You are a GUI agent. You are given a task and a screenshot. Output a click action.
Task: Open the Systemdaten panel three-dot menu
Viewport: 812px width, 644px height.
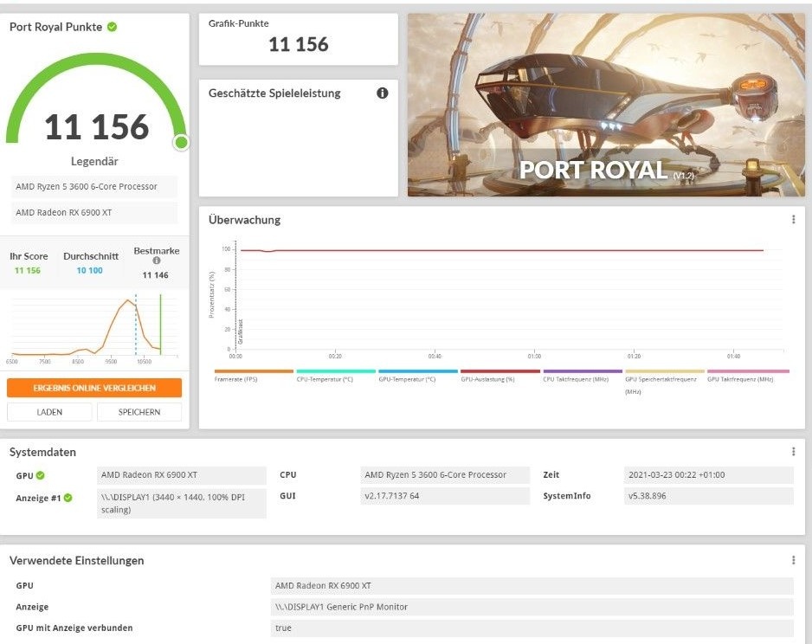pyautogui.click(x=793, y=452)
